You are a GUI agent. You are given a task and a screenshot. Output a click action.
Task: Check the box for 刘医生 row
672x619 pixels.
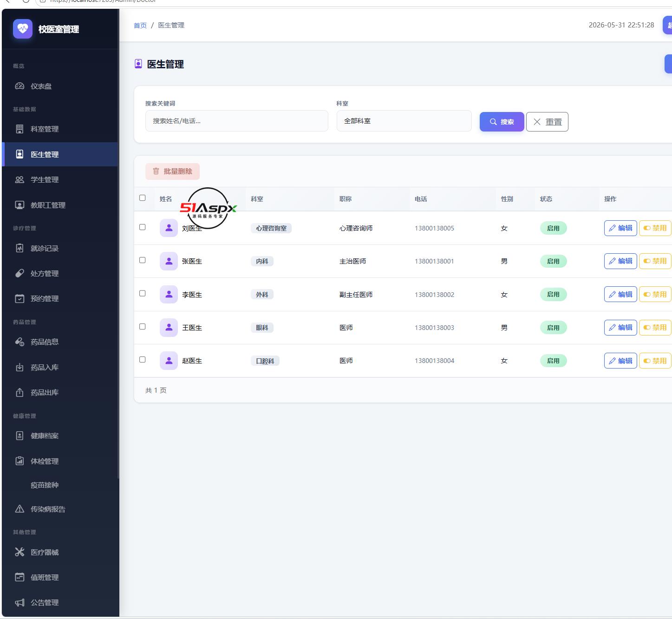[143, 227]
